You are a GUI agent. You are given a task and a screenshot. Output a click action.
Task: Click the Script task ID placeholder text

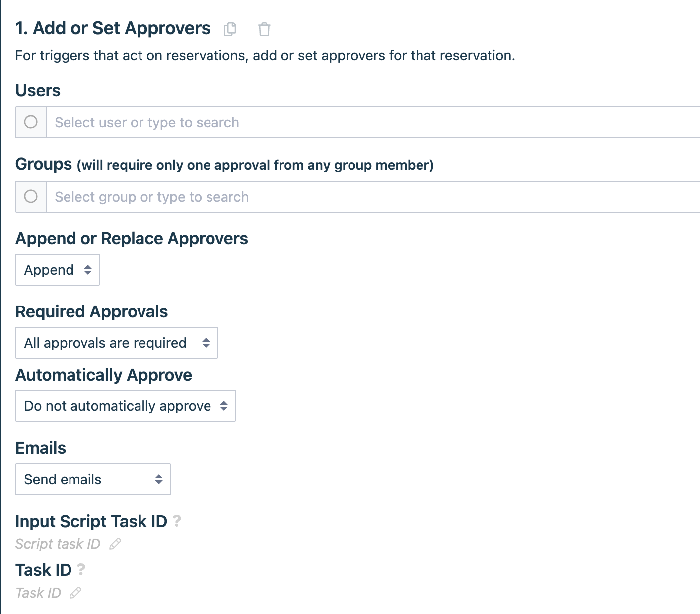coord(58,544)
